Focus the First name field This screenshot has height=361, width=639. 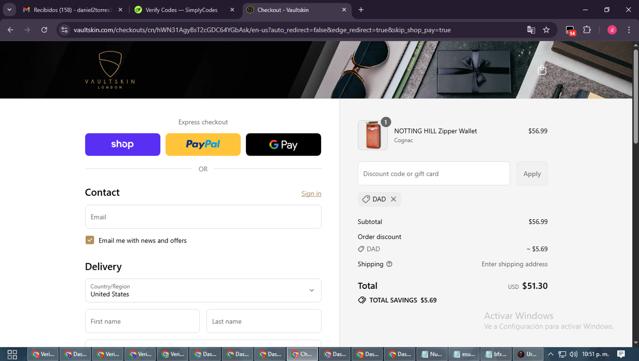pyautogui.click(x=142, y=321)
